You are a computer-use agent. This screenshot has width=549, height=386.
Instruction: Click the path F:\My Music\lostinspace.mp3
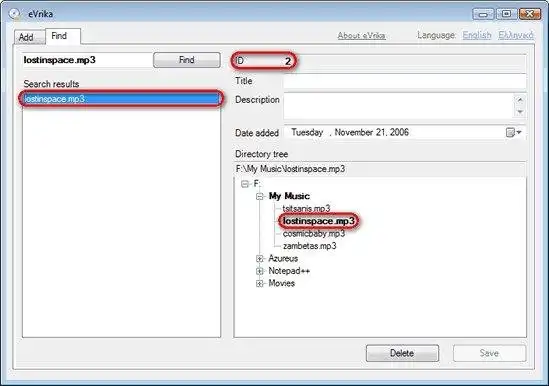point(290,169)
